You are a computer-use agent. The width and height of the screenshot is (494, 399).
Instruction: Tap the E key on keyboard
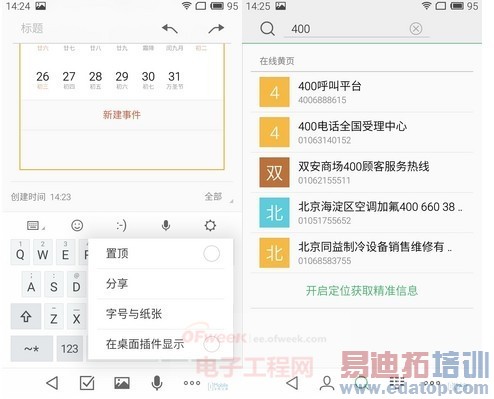(x=65, y=252)
